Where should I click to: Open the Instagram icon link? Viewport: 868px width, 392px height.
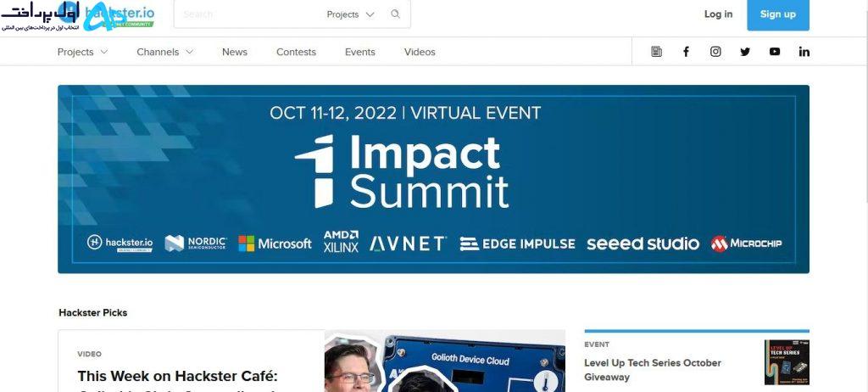coord(715,52)
